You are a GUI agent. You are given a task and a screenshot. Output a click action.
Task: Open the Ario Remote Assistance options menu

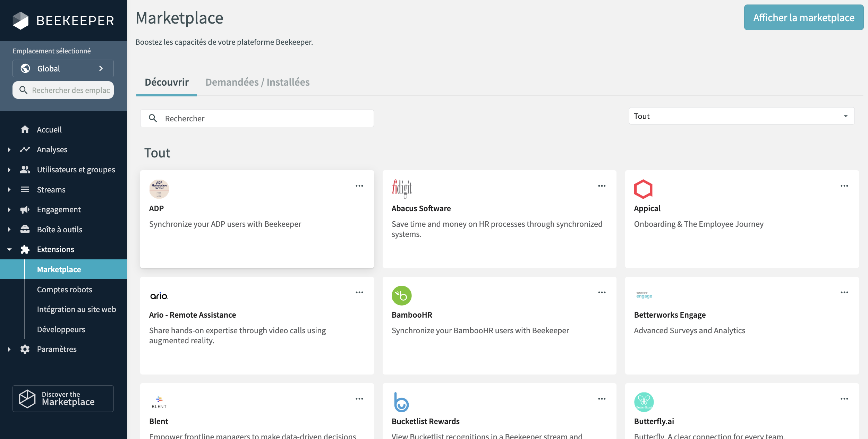pos(359,292)
